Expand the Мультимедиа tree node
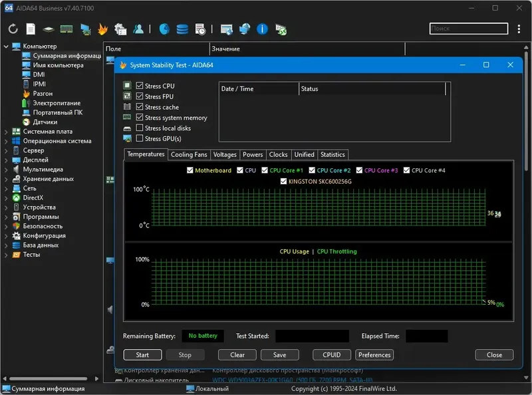This screenshot has height=395, width=532. tap(6, 170)
